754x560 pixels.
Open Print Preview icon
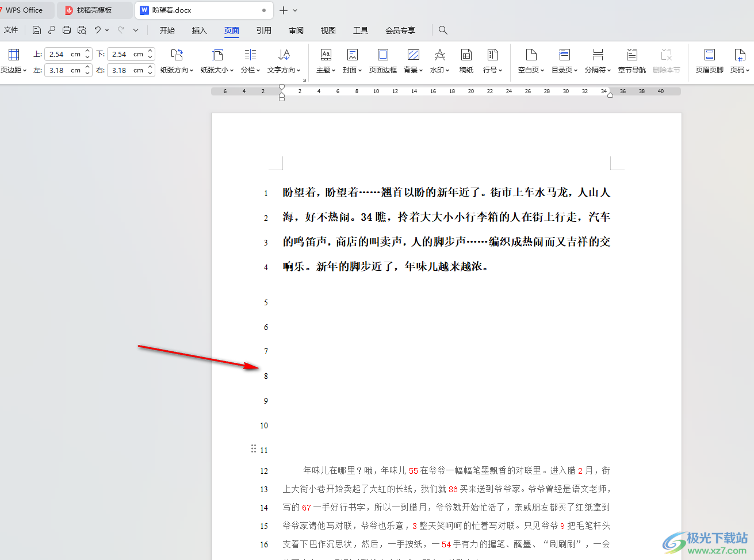click(82, 30)
